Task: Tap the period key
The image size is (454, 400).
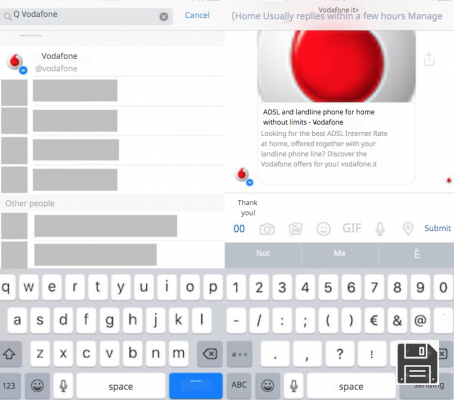Action: point(275,354)
